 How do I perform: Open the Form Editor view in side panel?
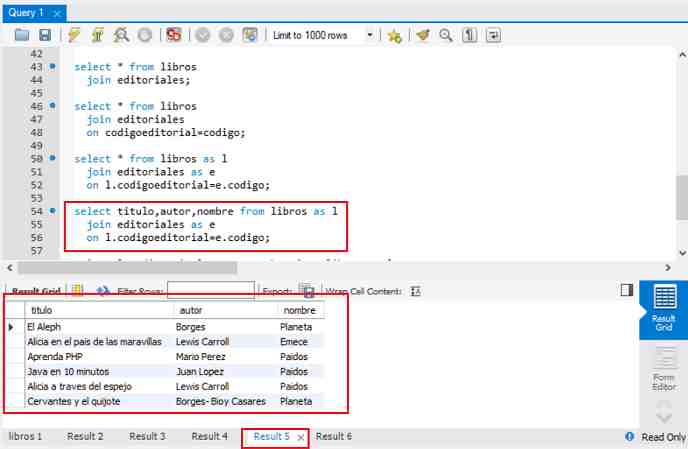click(664, 369)
